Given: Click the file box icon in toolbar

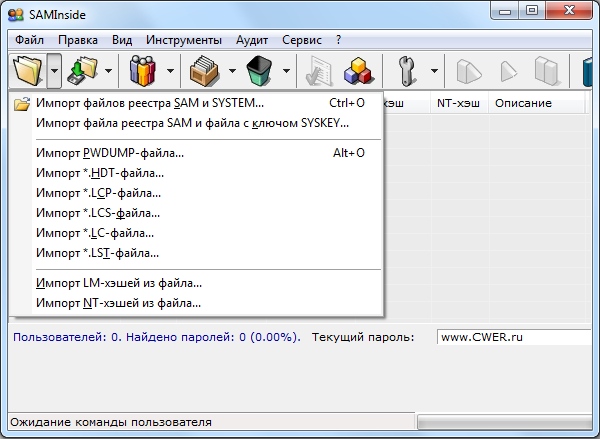Looking at the screenshot, I should (x=204, y=71).
